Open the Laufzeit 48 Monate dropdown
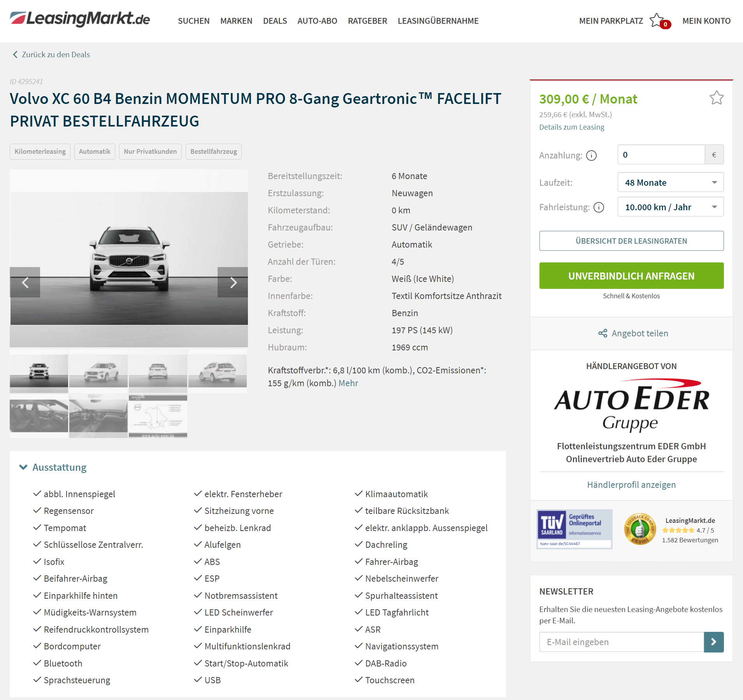Viewport: 743px width, 700px height. pyautogui.click(x=671, y=182)
